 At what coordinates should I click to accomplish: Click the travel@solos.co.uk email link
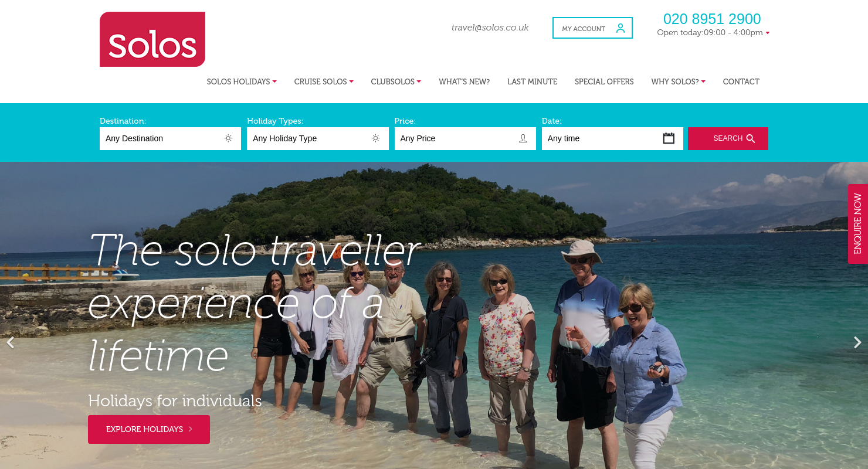coord(490,28)
